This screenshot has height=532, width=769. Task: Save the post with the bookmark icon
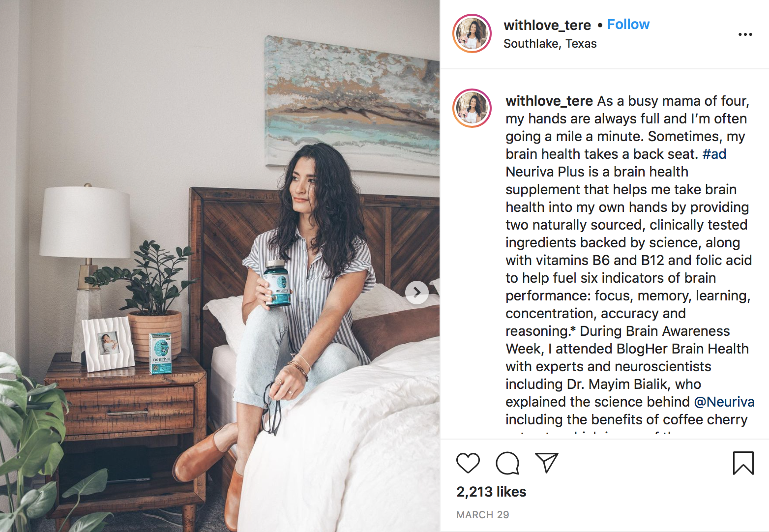(743, 463)
